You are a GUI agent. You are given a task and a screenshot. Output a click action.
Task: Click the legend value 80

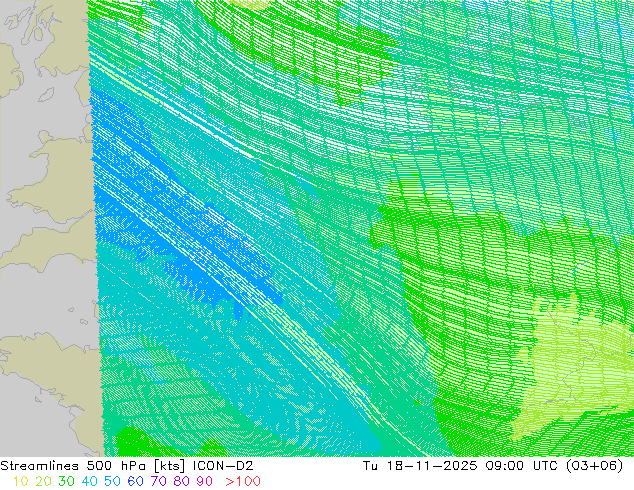point(182,481)
